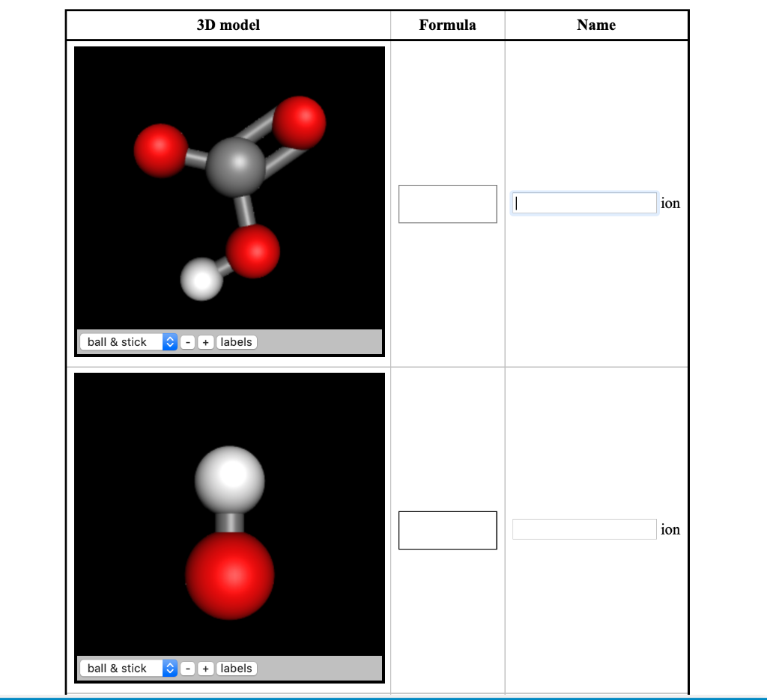Click the stepper arrows on the top model's style selector
This screenshot has width=767, height=700.
[169, 341]
